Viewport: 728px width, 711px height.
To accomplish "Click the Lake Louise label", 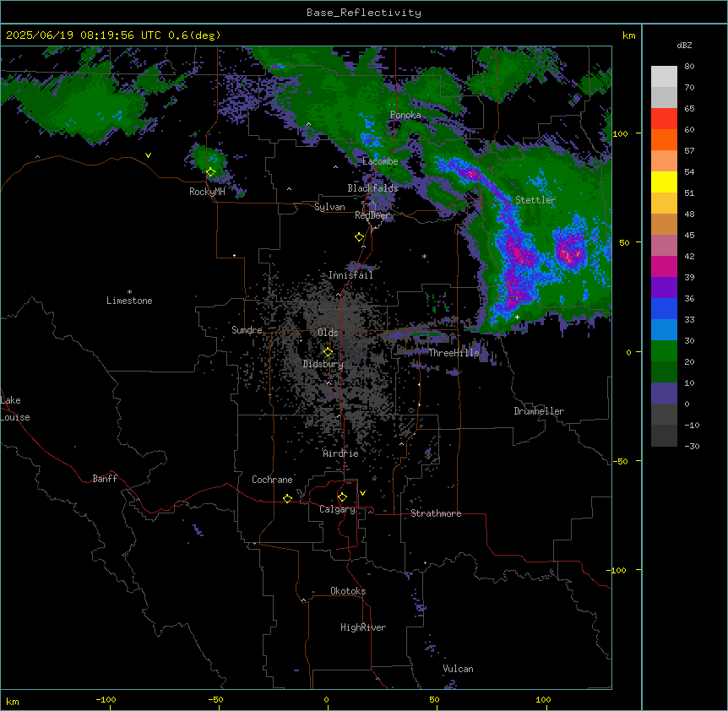I will point(15,409).
